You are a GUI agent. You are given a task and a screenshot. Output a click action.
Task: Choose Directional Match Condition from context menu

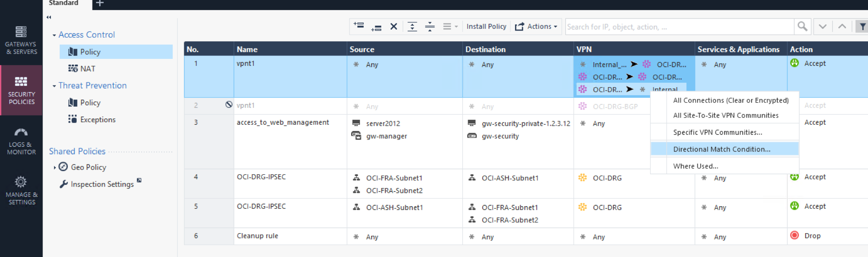coord(721,149)
